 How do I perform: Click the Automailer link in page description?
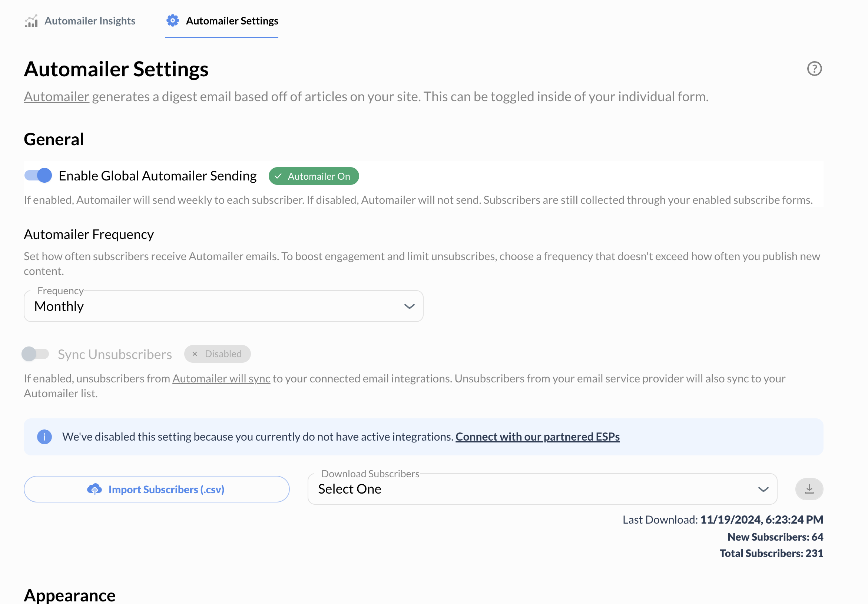[56, 97]
